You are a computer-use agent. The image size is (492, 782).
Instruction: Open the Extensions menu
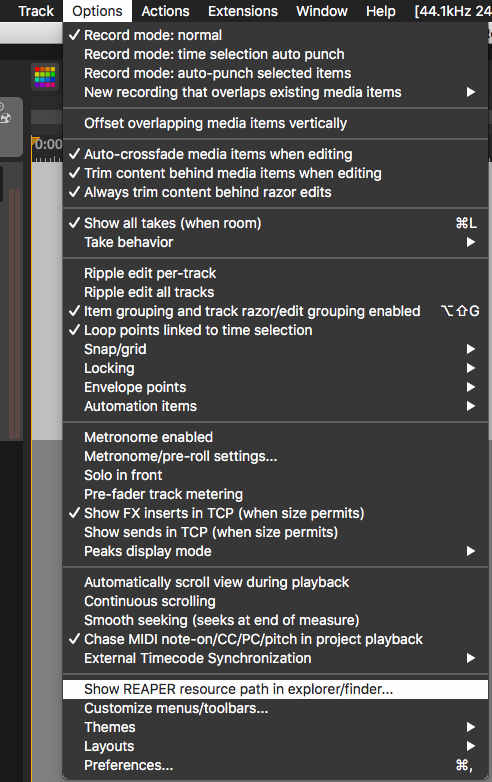point(243,11)
